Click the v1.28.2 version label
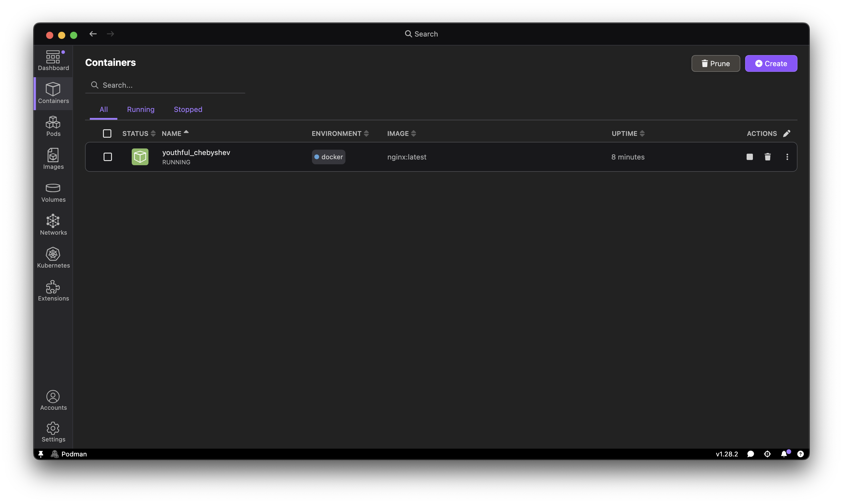 tap(727, 454)
